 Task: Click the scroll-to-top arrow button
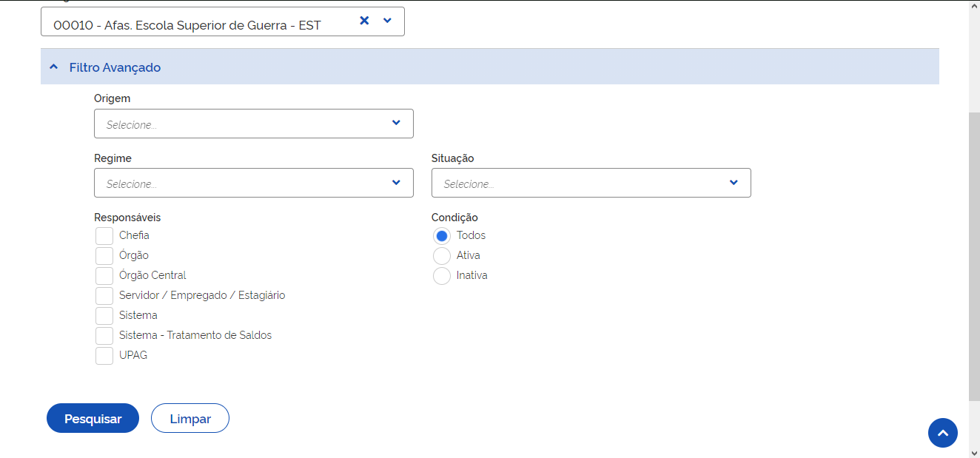click(x=942, y=433)
